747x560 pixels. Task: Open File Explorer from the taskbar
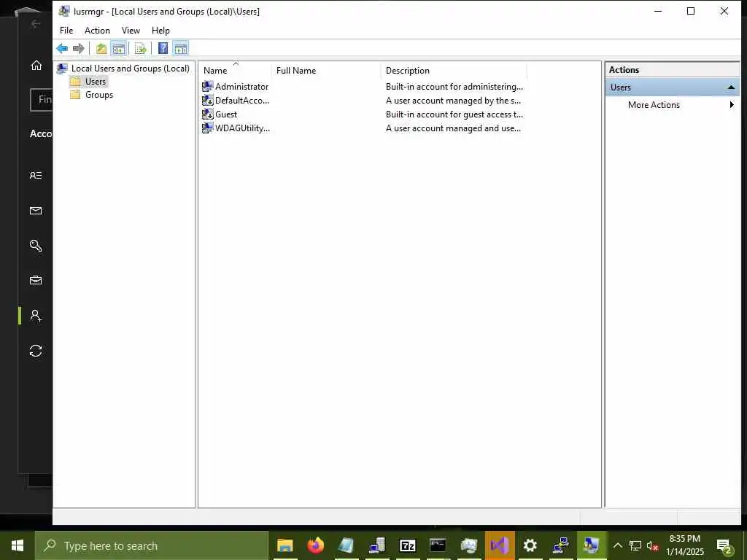285,545
